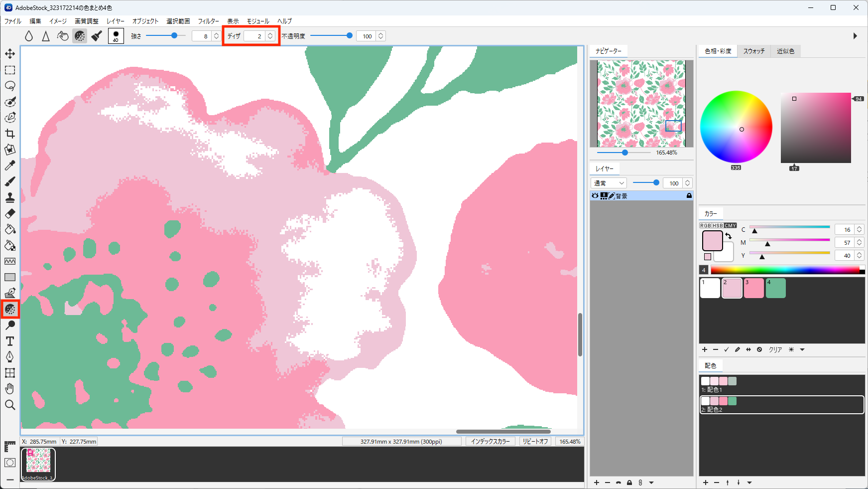868x489 pixels.
Task: Select the Zoom magnifier tool
Action: point(10,405)
